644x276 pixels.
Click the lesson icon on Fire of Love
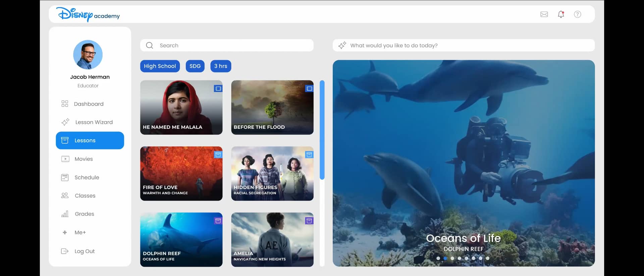(x=218, y=155)
